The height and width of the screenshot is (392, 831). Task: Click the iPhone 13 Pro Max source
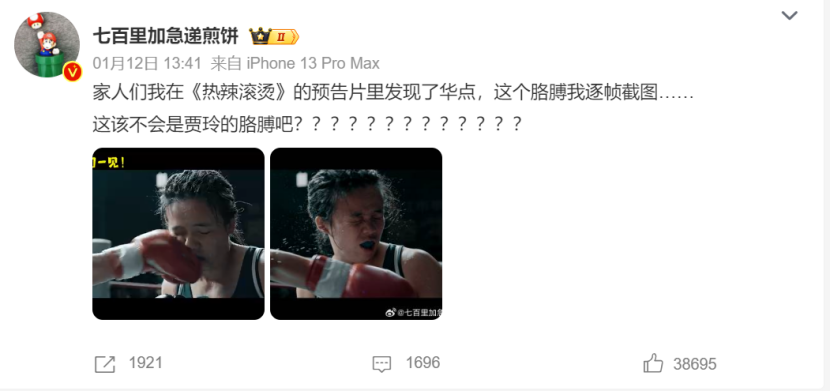(x=313, y=64)
